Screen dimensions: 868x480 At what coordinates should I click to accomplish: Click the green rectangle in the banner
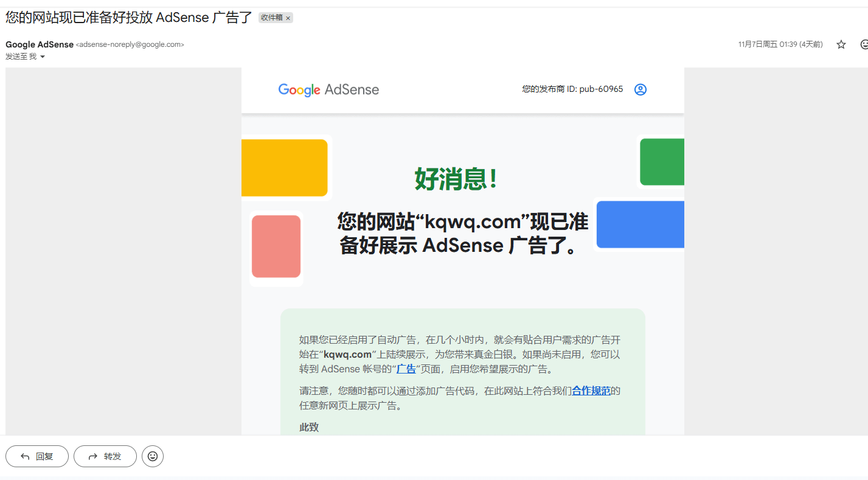[x=662, y=162]
